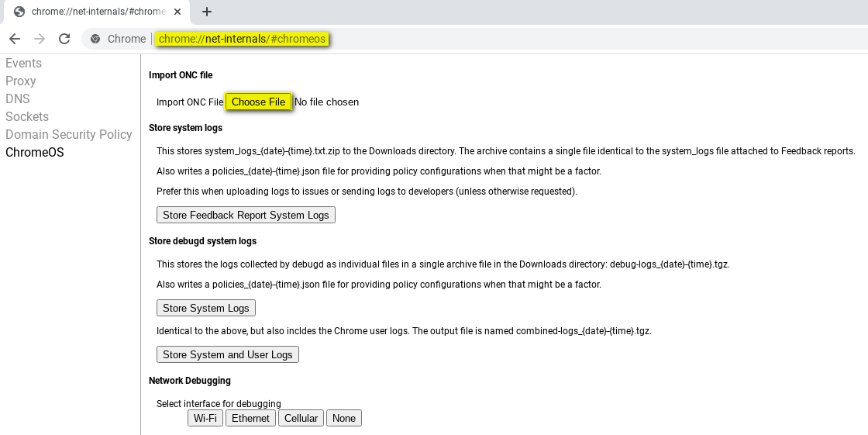868x435 pixels.
Task: Click the forward navigation arrow
Action: (x=40, y=39)
